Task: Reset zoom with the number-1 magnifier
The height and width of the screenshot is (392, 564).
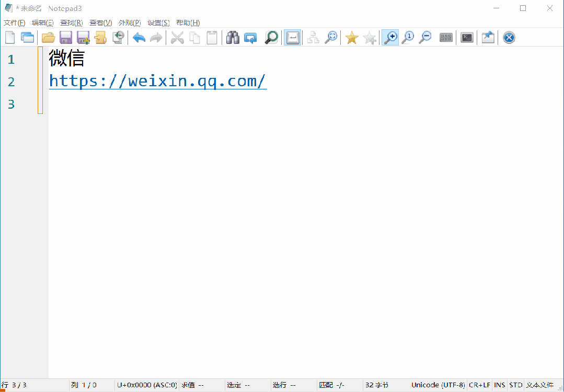Action: [408, 38]
